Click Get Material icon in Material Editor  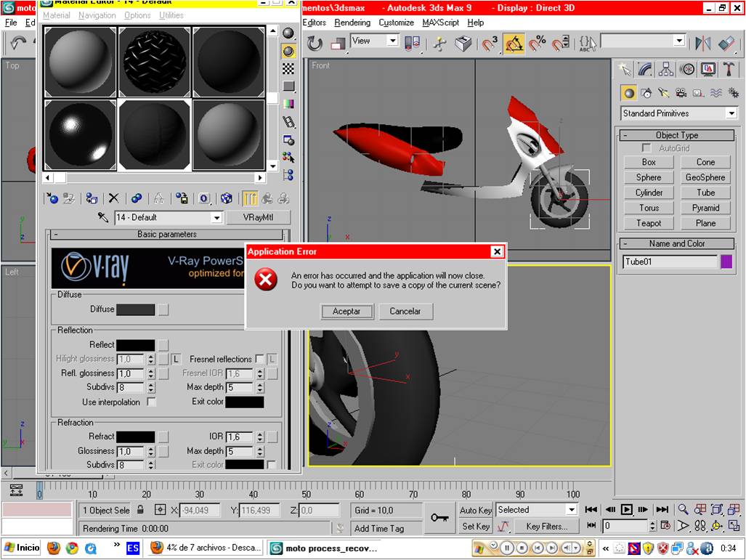[52, 198]
